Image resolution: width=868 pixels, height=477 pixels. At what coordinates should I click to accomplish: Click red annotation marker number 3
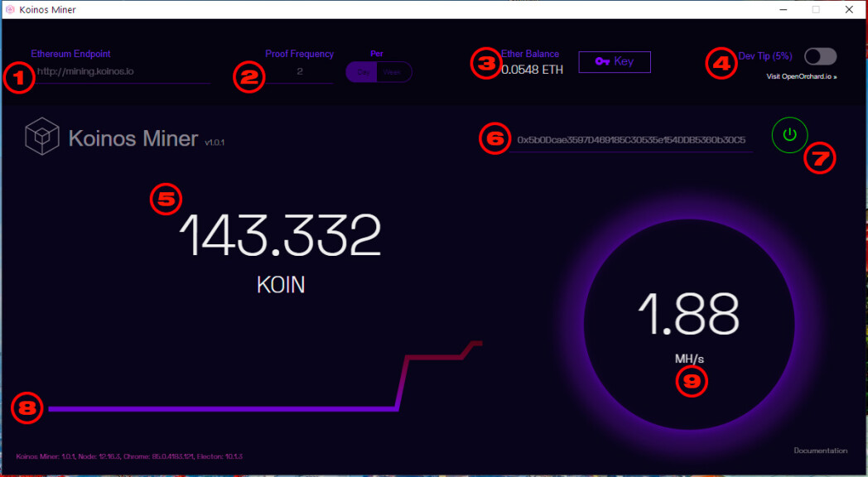click(x=486, y=63)
